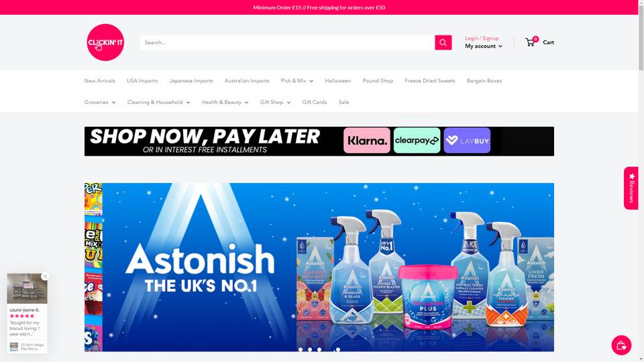The width and height of the screenshot is (644, 362).
Task: Open the Freeze Dried Sweets menu item
Action: (x=429, y=81)
